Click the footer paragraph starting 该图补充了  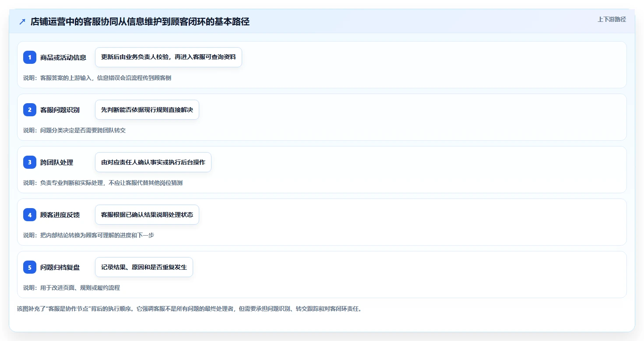[189, 309]
